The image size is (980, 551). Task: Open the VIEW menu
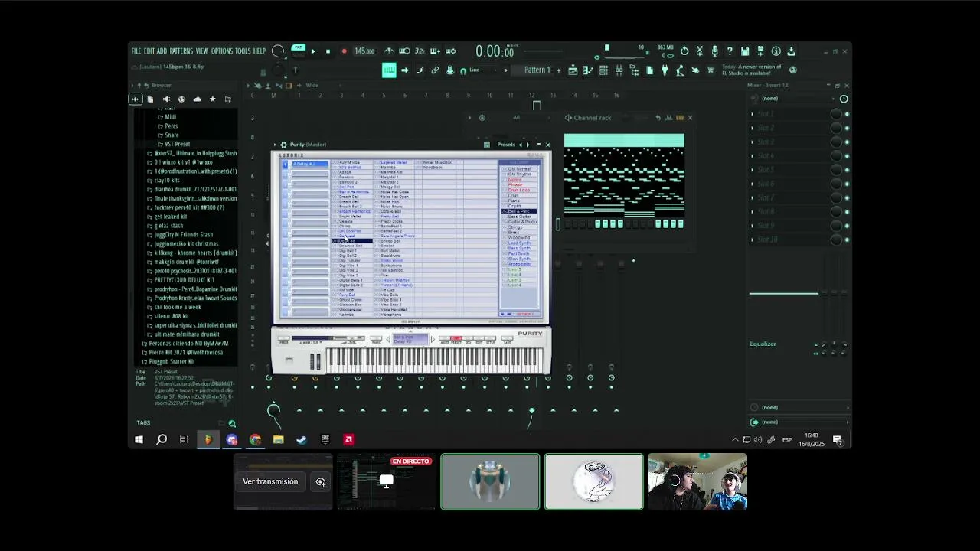tap(202, 51)
